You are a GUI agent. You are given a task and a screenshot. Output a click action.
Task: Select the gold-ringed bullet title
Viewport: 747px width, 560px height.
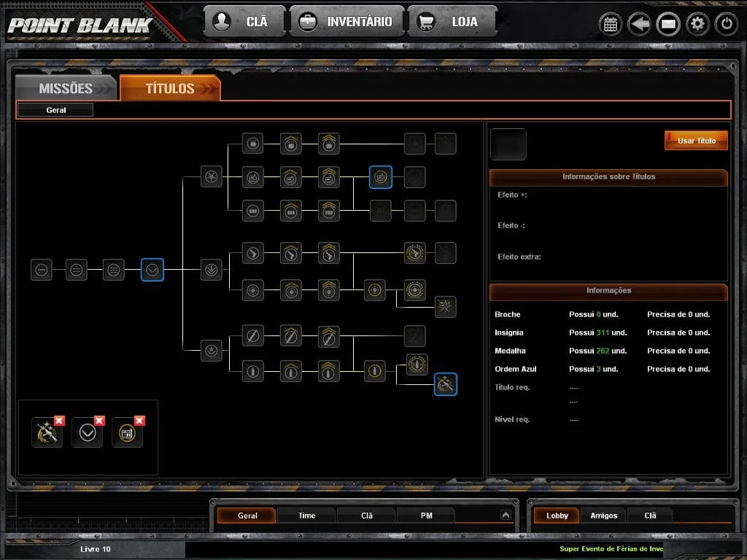(375, 371)
